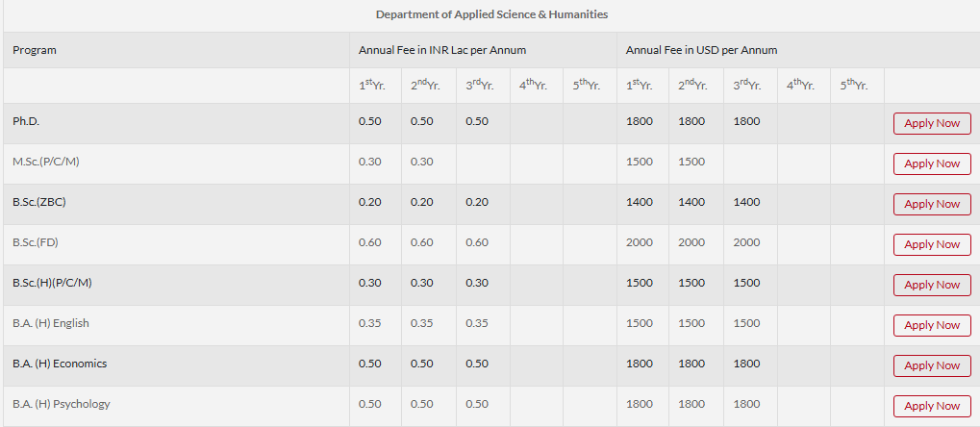Apply now for B.A. (H) Economics
The width and height of the screenshot is (980, 427).
(931, 365)
